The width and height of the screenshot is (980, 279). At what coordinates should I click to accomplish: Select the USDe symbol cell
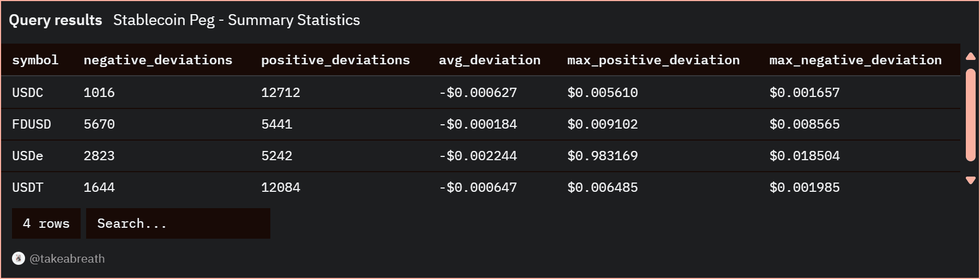click(28, 156)
